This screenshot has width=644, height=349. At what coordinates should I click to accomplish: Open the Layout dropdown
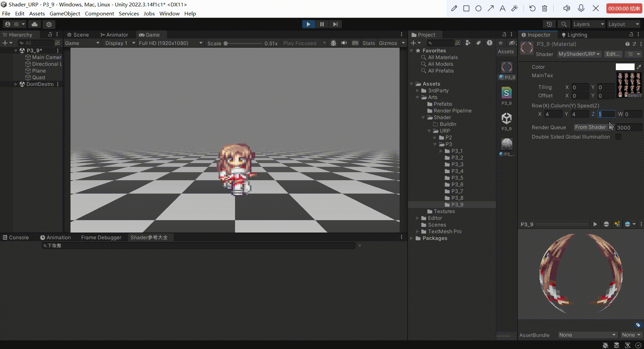[x=623, y=24]
